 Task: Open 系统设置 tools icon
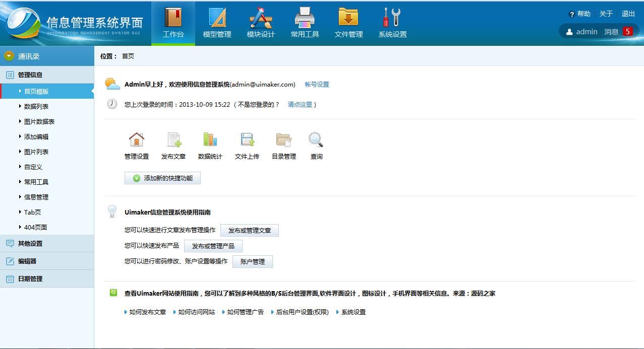392,18
